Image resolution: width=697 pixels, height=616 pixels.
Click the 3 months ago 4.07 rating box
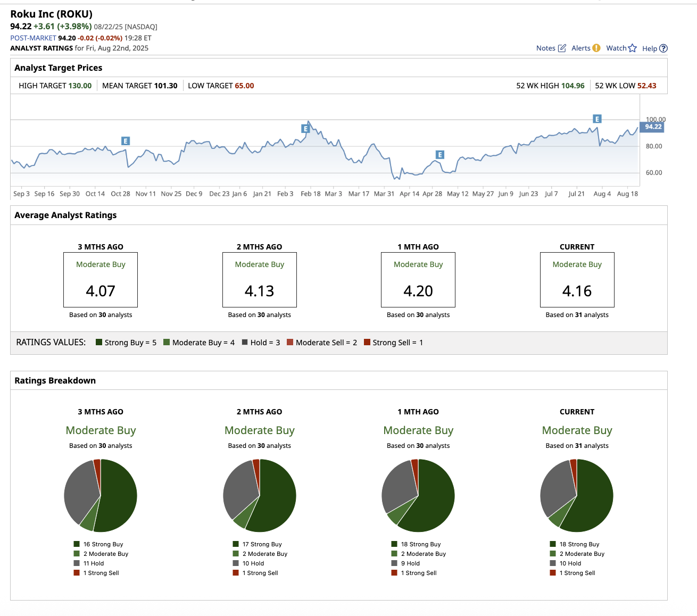(x=101, y=280)
